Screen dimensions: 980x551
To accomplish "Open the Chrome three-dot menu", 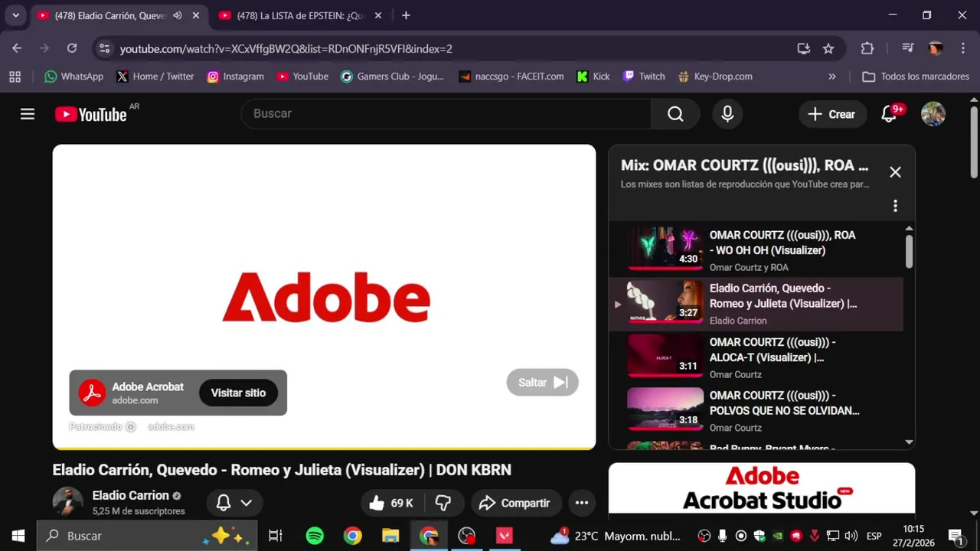I will pos(963,48).
